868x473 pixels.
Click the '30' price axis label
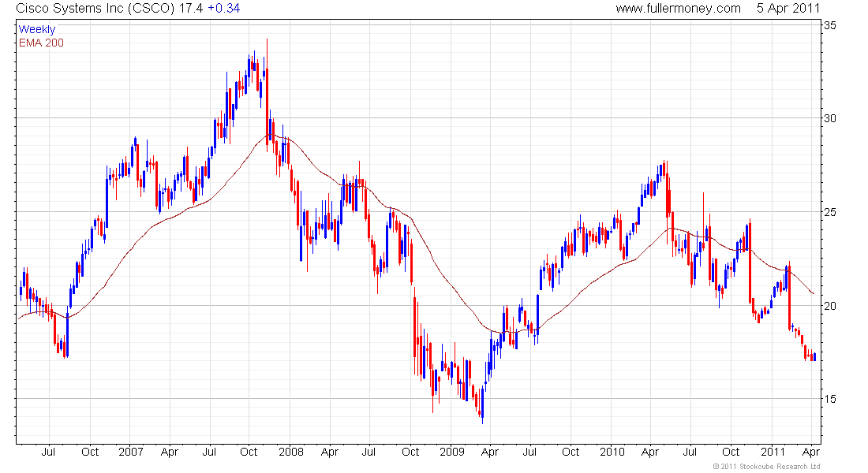[830, 118]
